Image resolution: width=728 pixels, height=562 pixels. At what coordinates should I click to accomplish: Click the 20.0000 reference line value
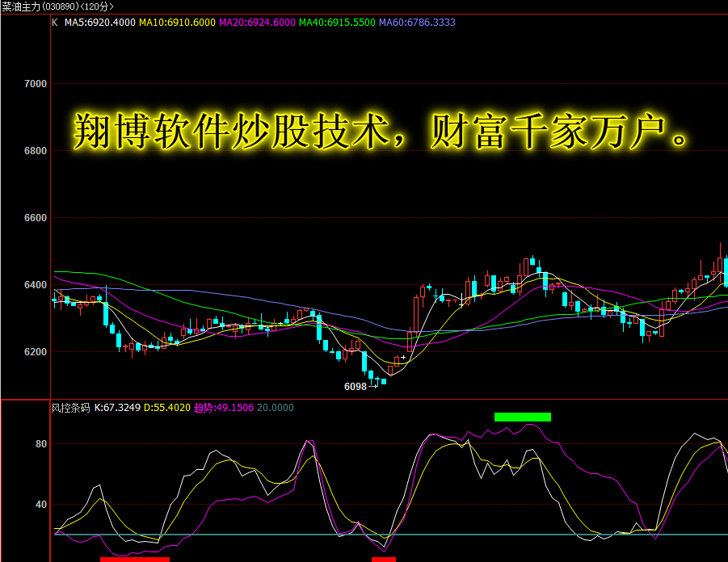coord(276,408)
